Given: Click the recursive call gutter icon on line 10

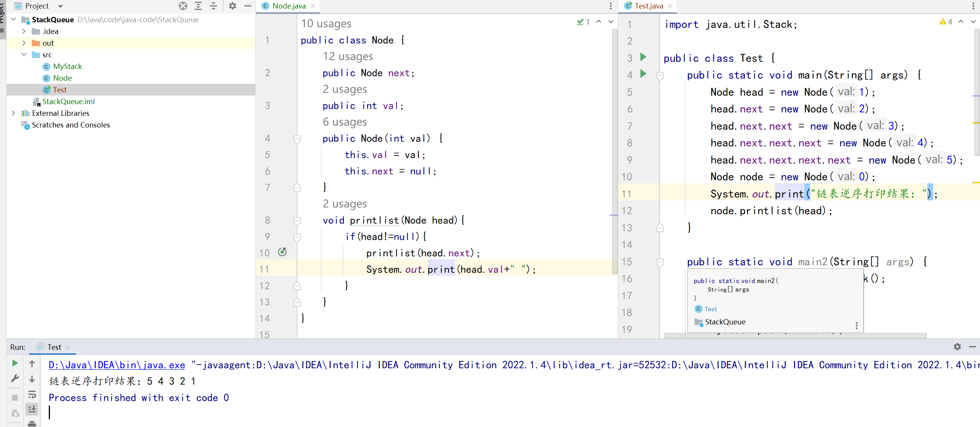Looking at the screenshot, I should pyautogui.click(x=282, y=252).
